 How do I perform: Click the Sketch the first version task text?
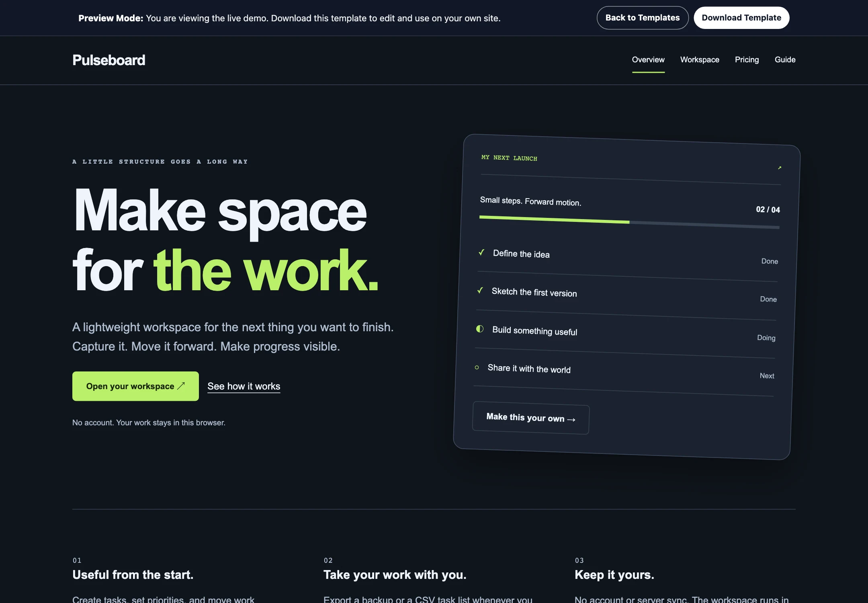coord(534,292)
